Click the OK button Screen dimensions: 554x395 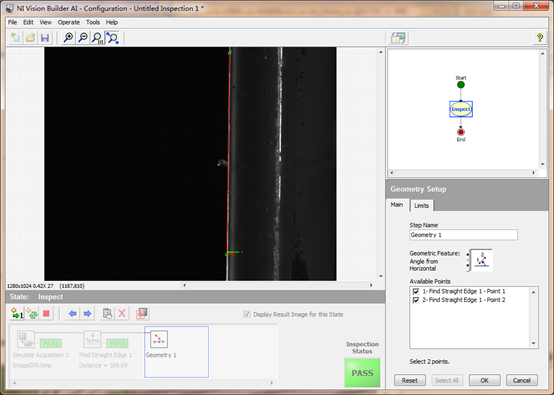click(484, 380)
